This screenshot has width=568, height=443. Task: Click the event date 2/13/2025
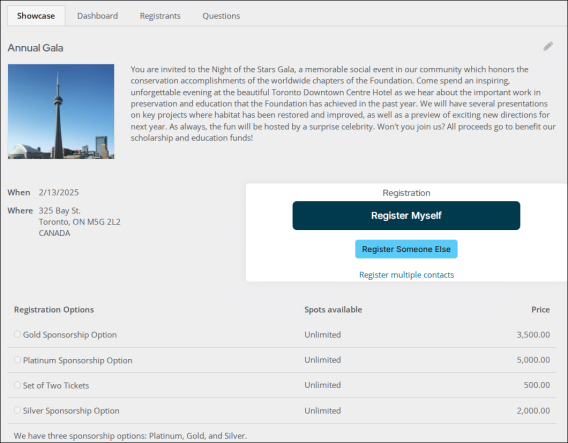point(59,192)
